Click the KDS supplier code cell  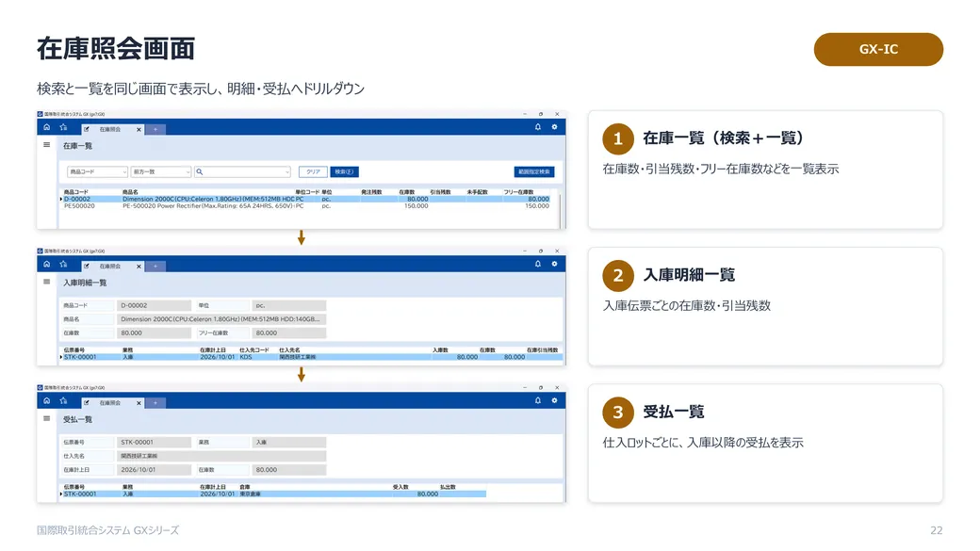[246, 357]
